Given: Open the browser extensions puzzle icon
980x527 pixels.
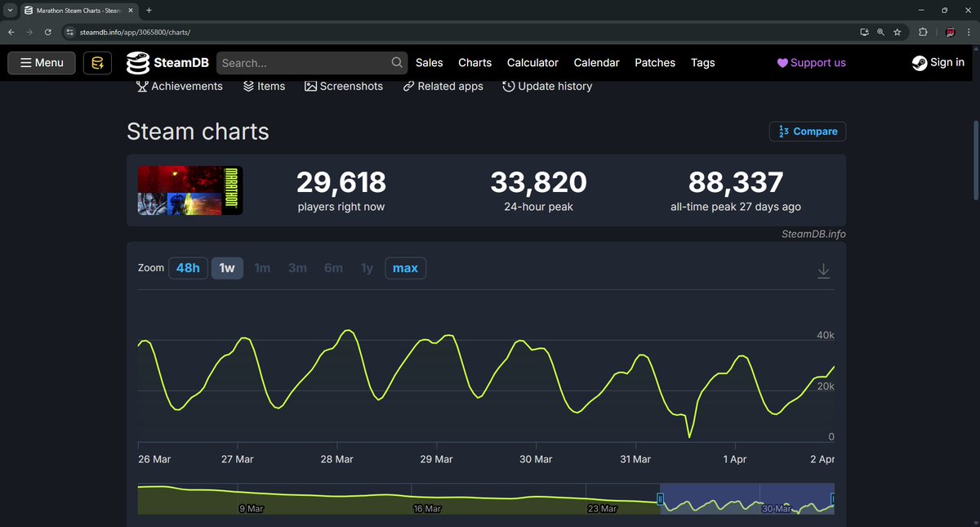Looking at the screenshot, I should click(923, 32).
